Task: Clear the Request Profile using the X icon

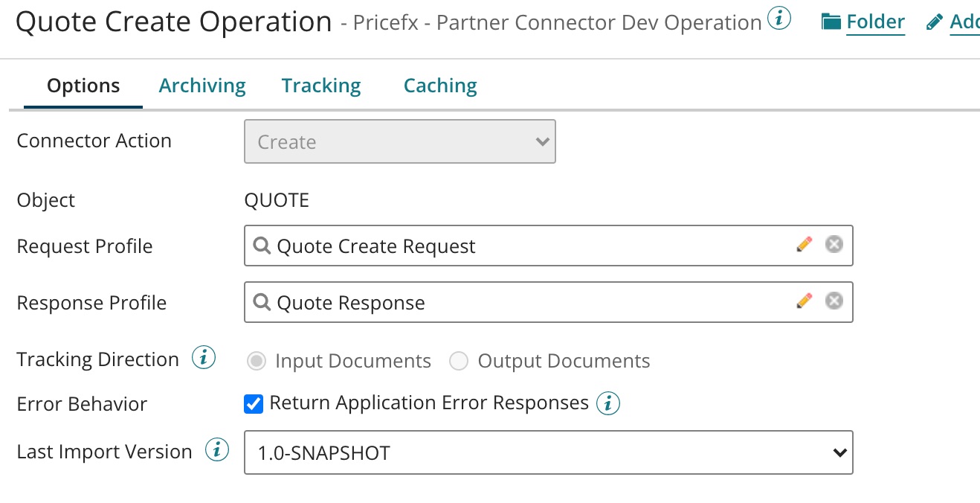Action: [834, 244]
